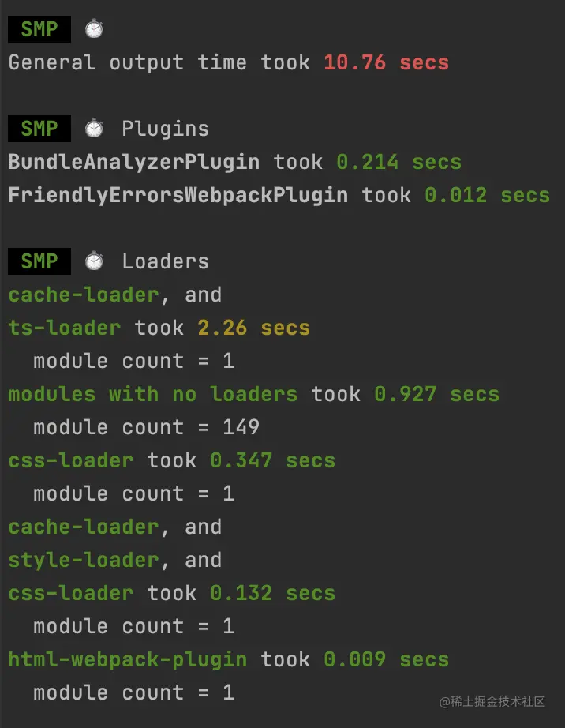This screenshot has width=565, height=728.
Task: Select the BundleAnalyzerPlugin name
Action: (x=133, y=162)
